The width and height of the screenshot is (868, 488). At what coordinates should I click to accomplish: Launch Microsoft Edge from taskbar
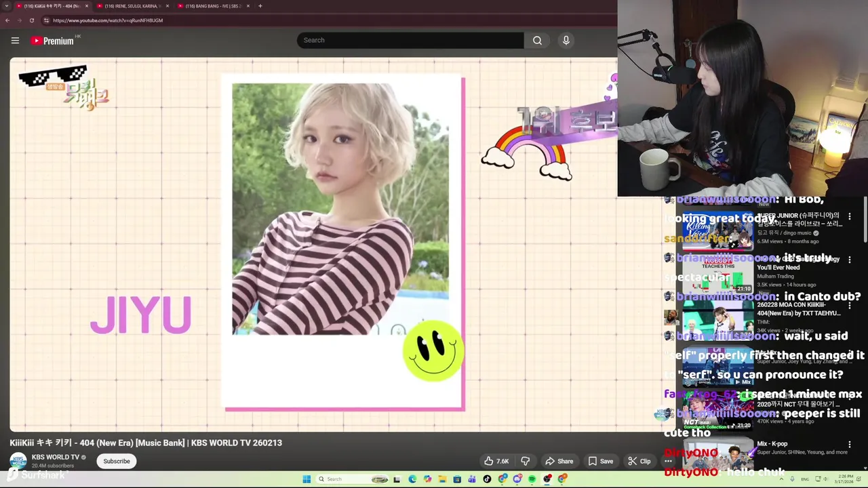click(412, 479)
